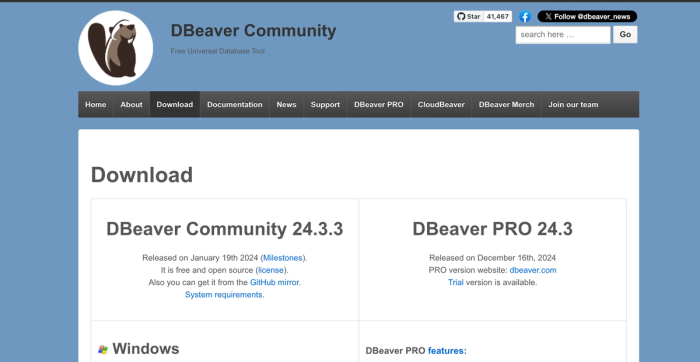Click the Go search button

point(625,34)
